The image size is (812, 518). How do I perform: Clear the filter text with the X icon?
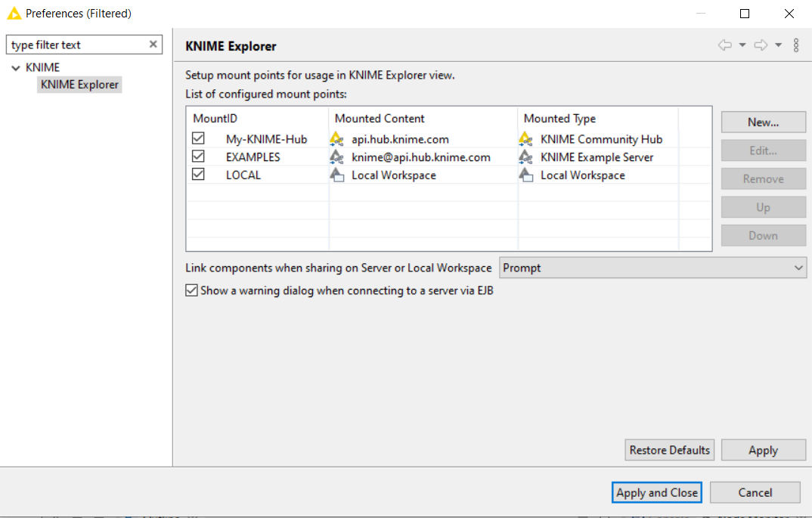coord(153,45)
